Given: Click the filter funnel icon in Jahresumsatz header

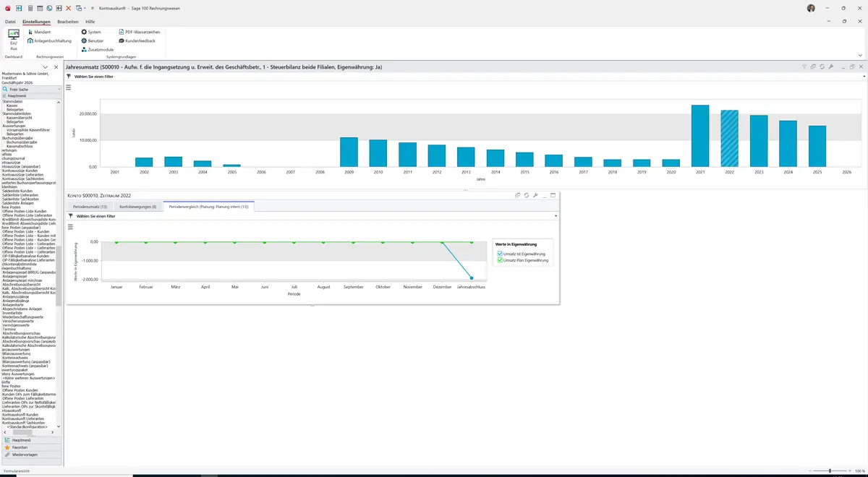Looking at the screenshot, I should tap(804, 66).
